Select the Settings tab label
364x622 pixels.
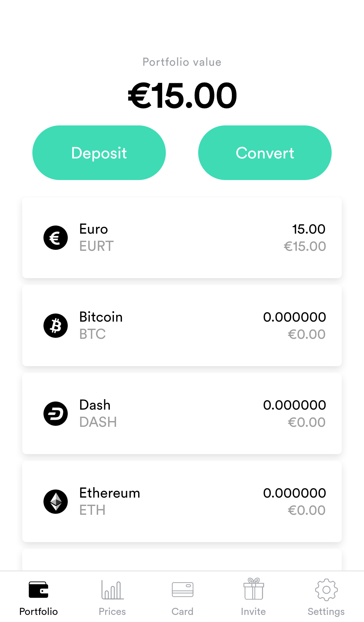click(x=326, y=612)
